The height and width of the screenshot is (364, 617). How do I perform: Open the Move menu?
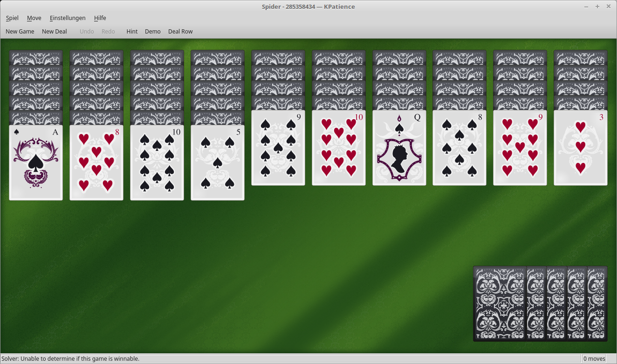pos(34,18)
